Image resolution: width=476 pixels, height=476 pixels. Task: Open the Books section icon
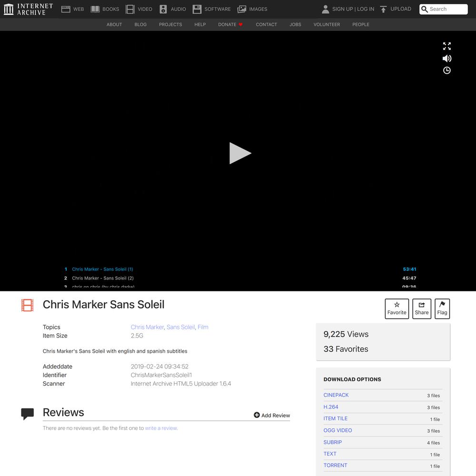coord(95,9)
